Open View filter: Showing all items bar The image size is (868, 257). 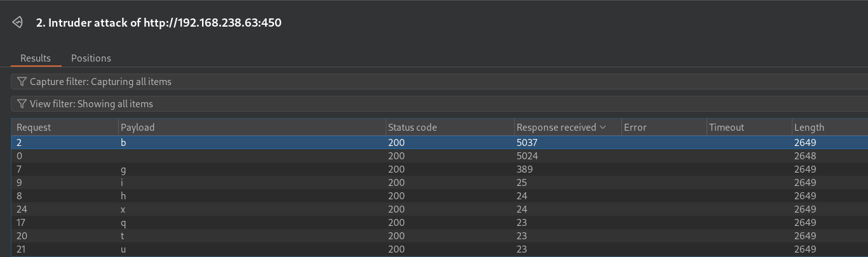(x=440, y=104)
